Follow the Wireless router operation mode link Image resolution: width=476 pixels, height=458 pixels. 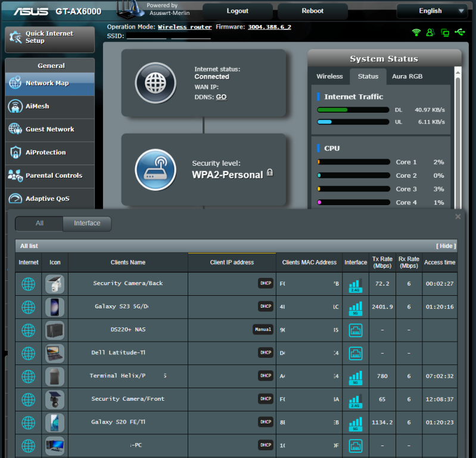click(185, 27)
